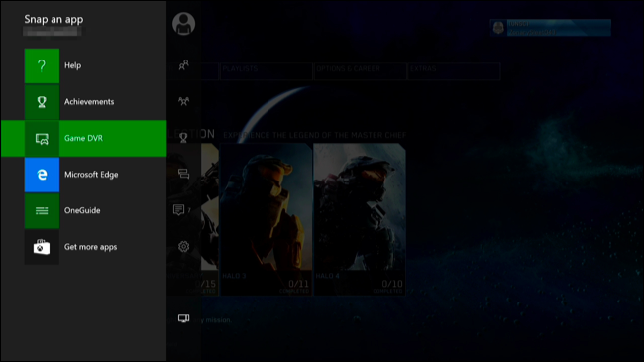
Task: Open the PLAYLISTS tab
Action: (267, 71)
